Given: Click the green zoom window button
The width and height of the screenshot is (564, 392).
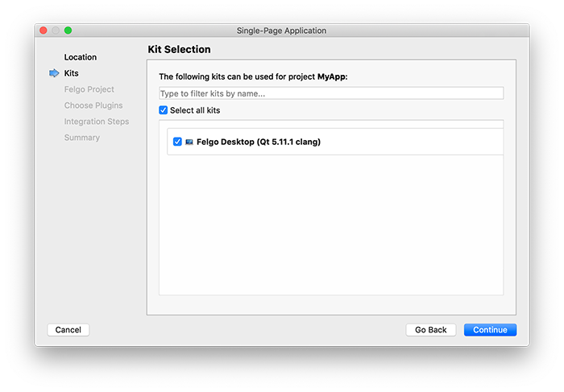Looking at the screenshot, I should [68, 31].
